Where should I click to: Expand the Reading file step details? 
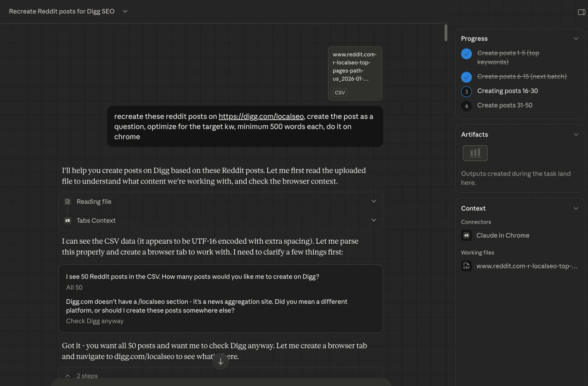coord(373,201)
